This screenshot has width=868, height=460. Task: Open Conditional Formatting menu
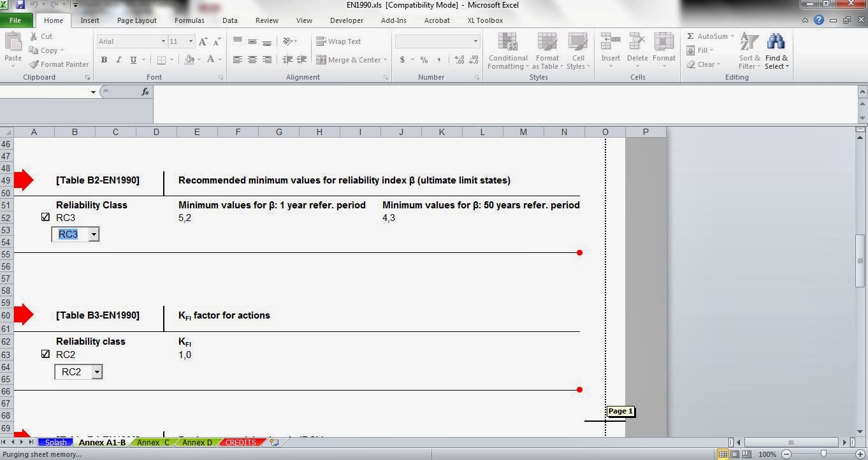[x=508, y=52]
